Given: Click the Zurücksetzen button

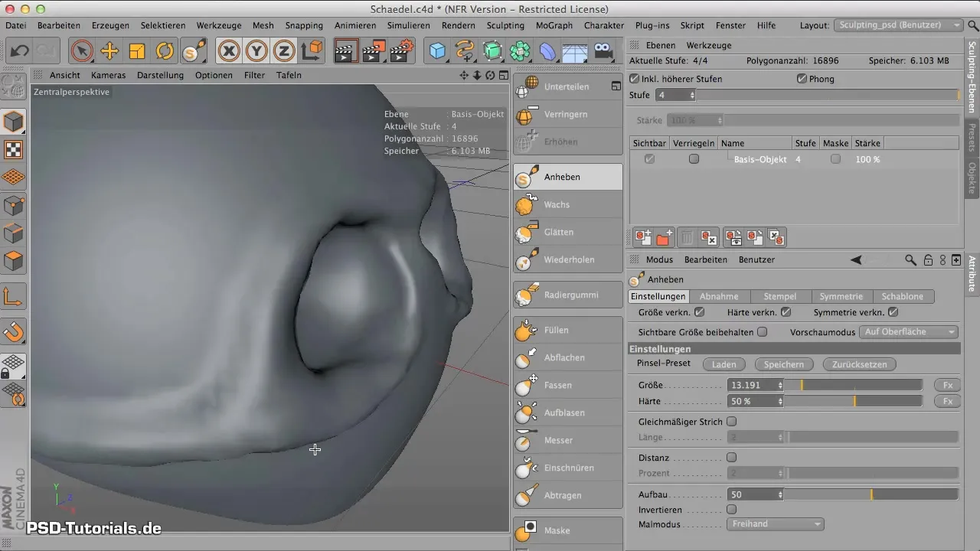Looking at the screenshot, I should click(x=860, y=365).
